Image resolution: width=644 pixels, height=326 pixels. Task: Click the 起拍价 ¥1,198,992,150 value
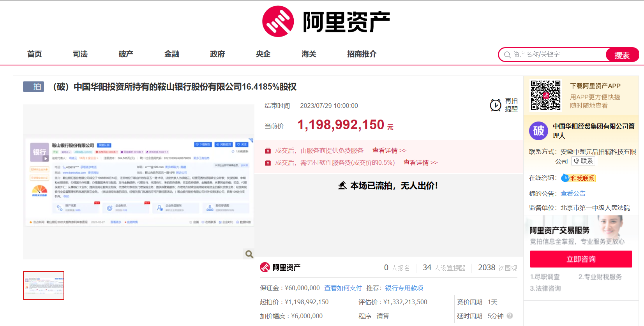(307, 302)
